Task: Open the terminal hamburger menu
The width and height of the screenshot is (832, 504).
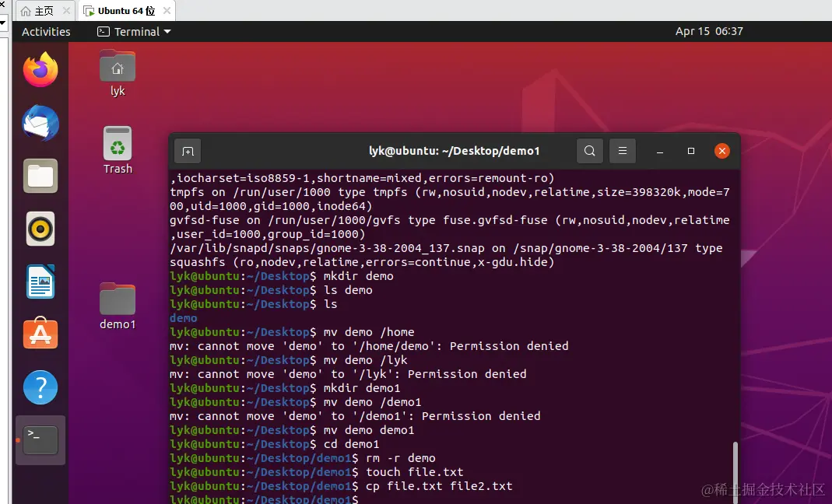Action: point(623,151)
